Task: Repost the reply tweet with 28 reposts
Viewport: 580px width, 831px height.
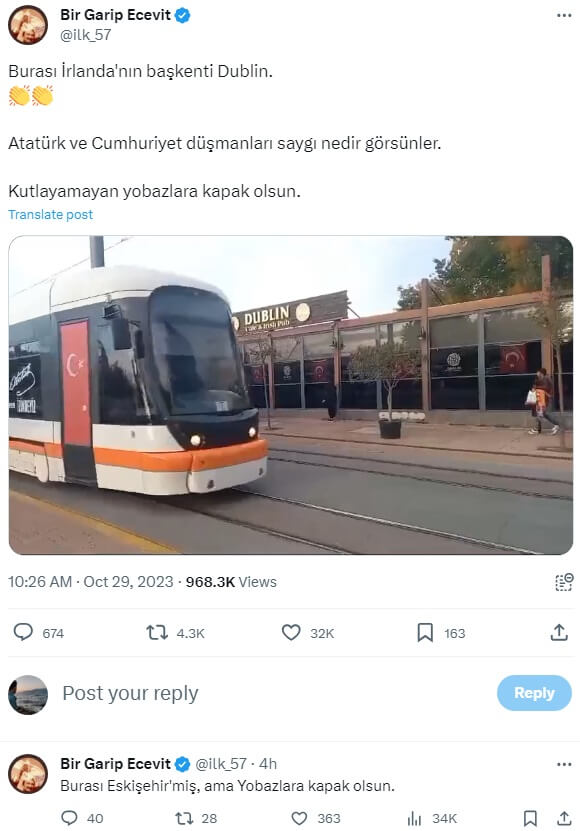Action: click(x=184, y=818)
